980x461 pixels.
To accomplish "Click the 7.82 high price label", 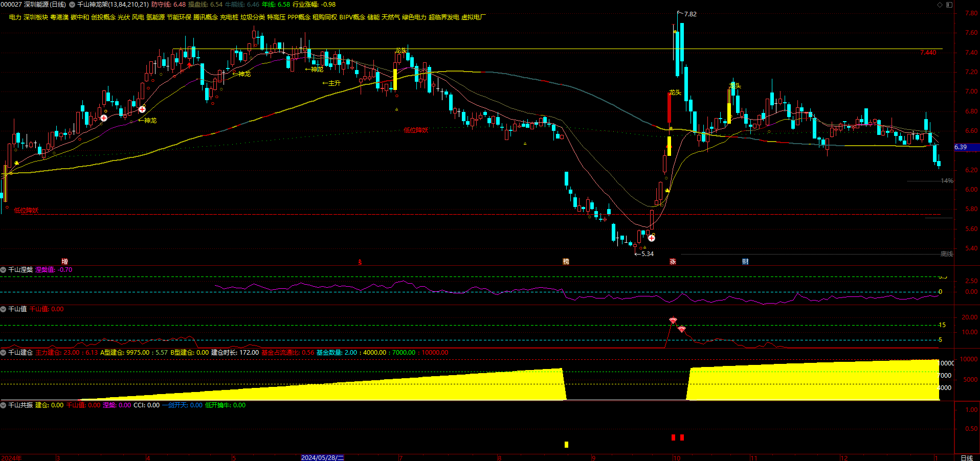I will click(690, 14).
